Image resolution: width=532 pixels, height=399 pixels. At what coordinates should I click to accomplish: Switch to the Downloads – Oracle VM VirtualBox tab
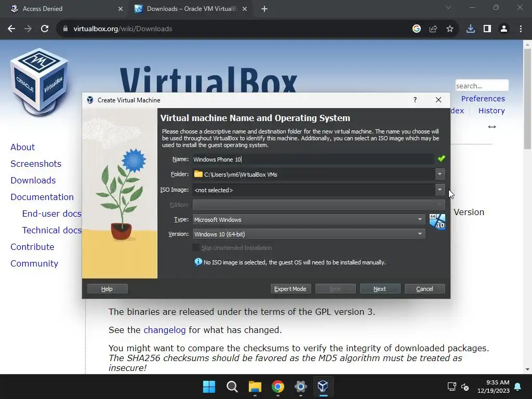[191, 9]
